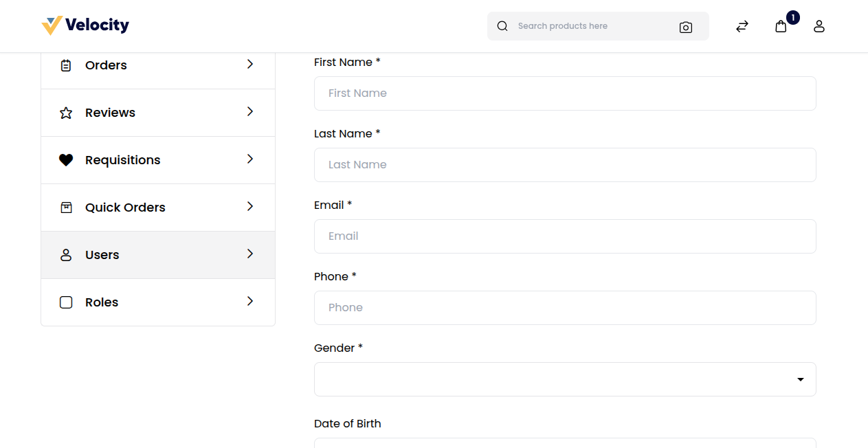The height and width of the screenshot is (448, 868).
Task: Click the Phone input field
Action: [565, 307]
